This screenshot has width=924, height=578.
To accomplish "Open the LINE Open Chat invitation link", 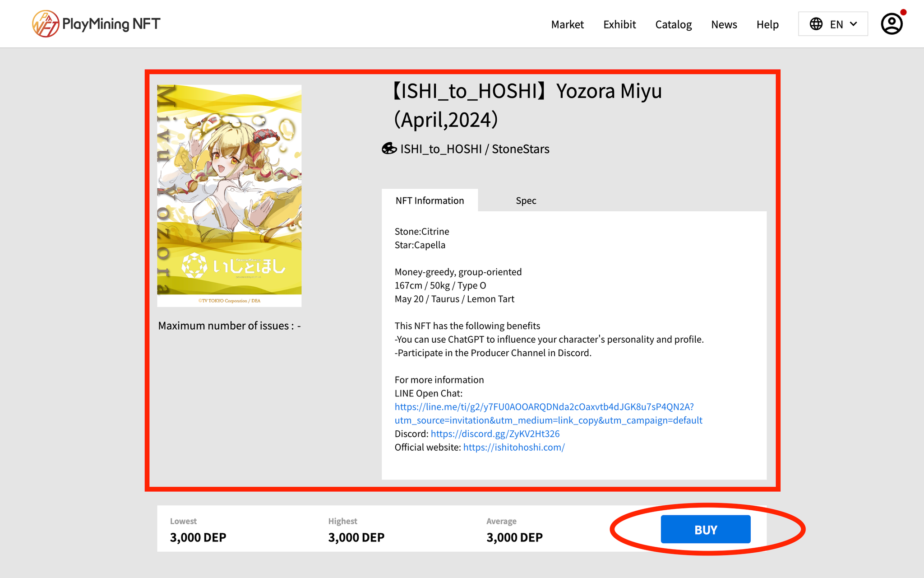I will tap(544, 407).
